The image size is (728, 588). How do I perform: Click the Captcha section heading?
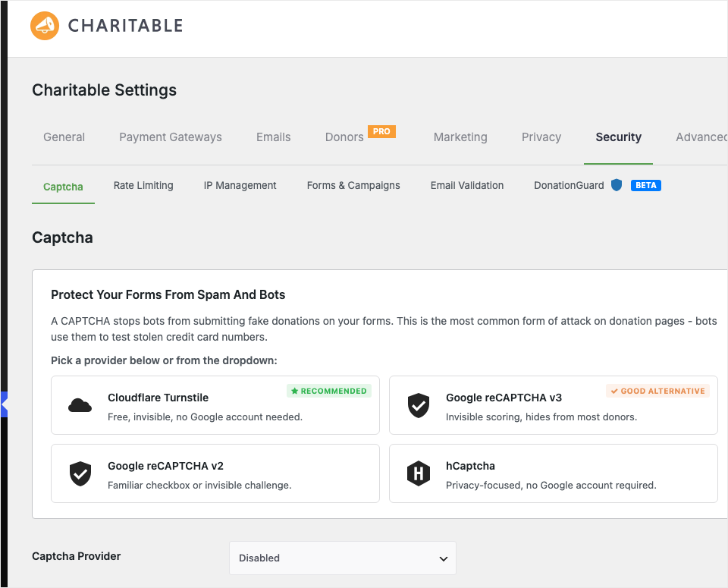pyautogui.click(x=63, y=237)
